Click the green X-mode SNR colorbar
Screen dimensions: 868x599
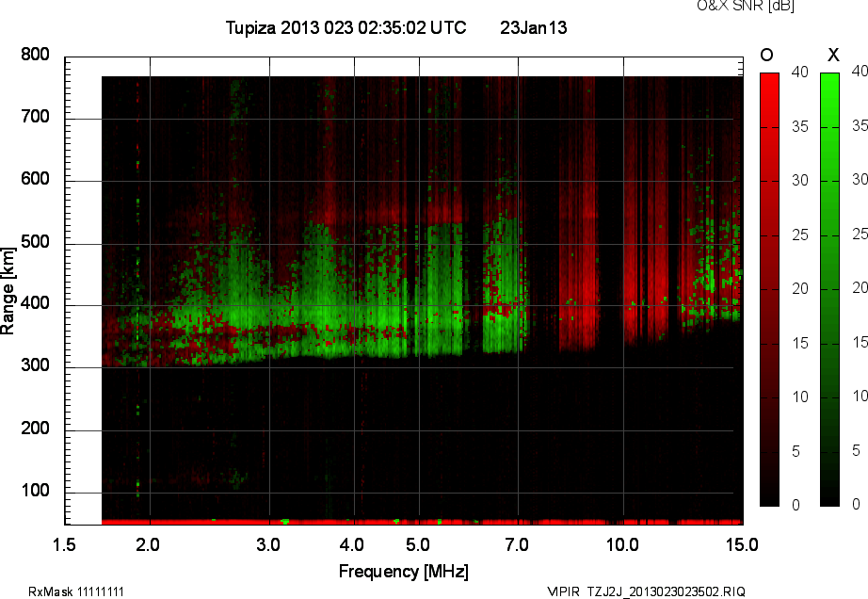coord(829,288)
